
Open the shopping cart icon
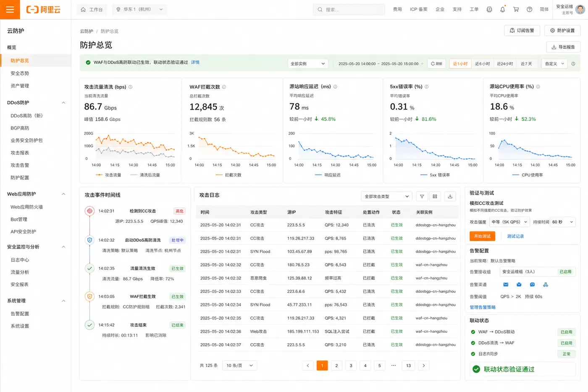pos(516,9)
